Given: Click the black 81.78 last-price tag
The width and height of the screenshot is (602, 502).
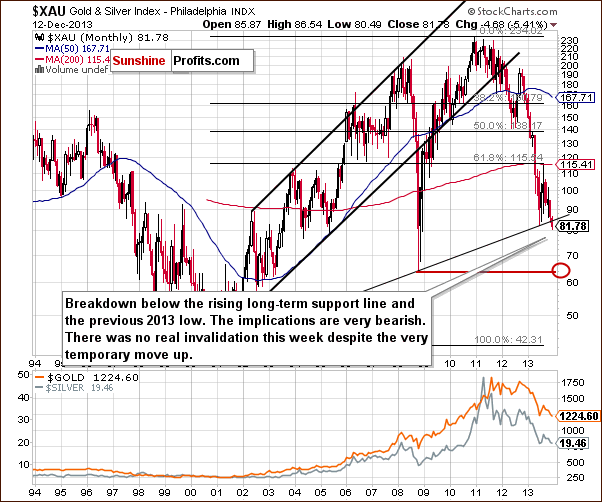Looking at the screenshot, I should click(x=574, y=226).
